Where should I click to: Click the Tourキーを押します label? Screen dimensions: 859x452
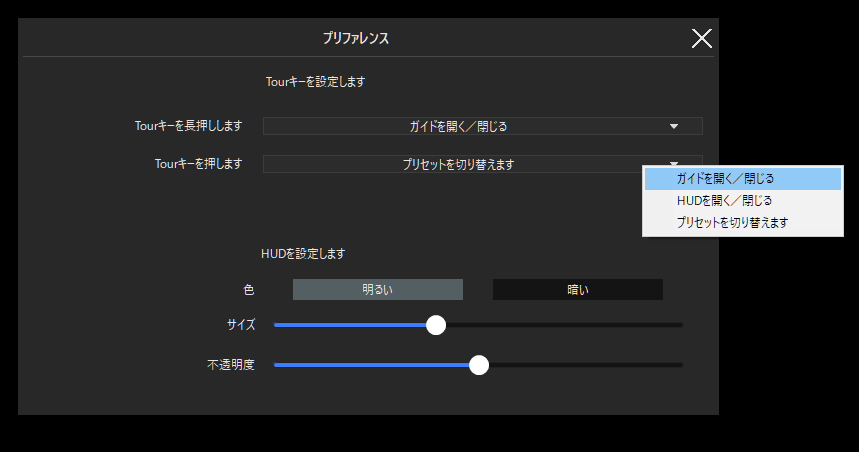click(198, 163)
